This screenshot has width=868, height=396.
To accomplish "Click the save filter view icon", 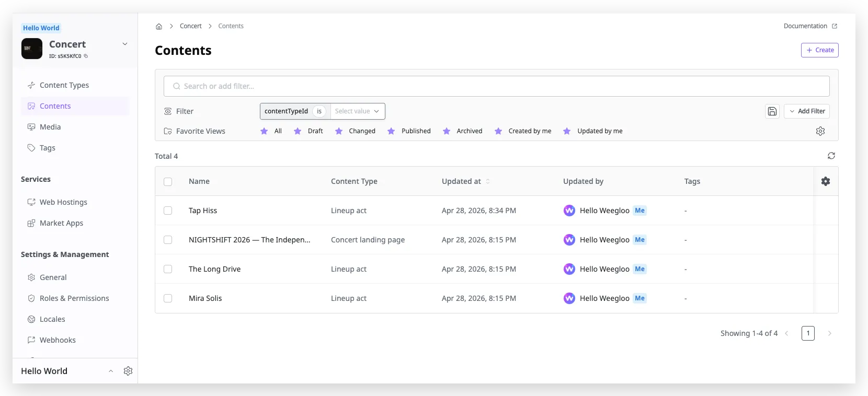I will coord(772,111).
